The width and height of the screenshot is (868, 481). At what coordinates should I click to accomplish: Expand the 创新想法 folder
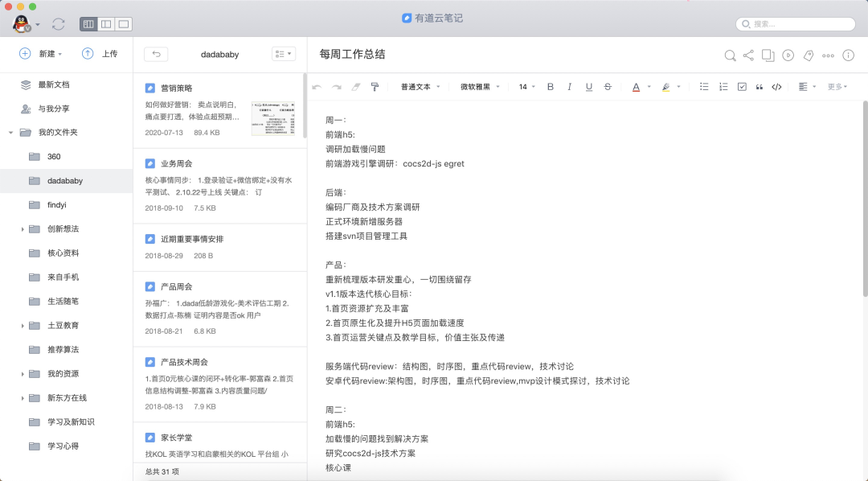23,229
